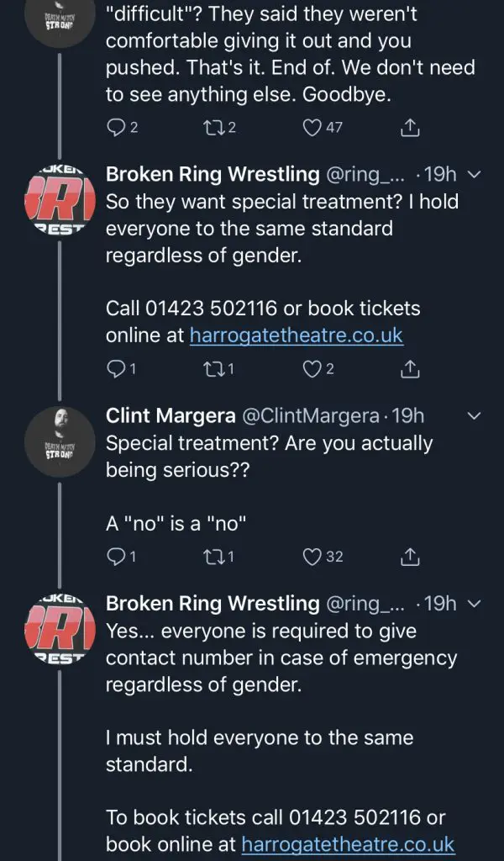This screenshot has width=504, height=861.
Task: Reply to Clint Margera's "Special treatment?" tweet
Action: (116, 557)
